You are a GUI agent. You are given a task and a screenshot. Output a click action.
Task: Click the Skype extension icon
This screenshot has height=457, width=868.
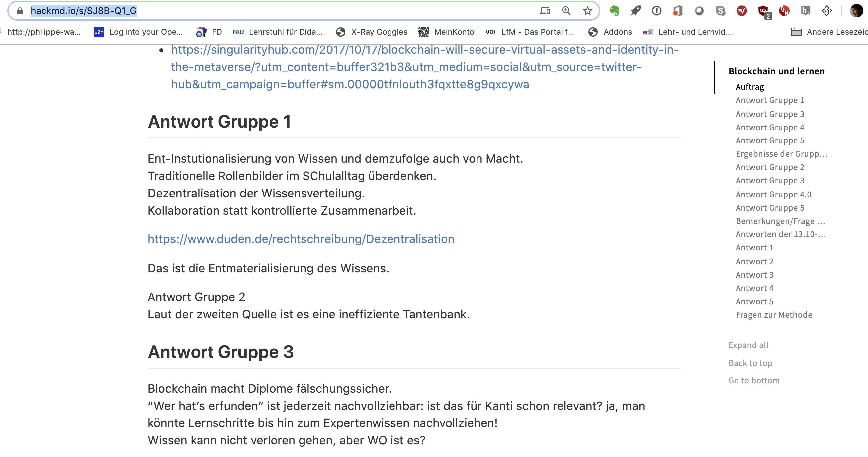[x=720, y=11]
